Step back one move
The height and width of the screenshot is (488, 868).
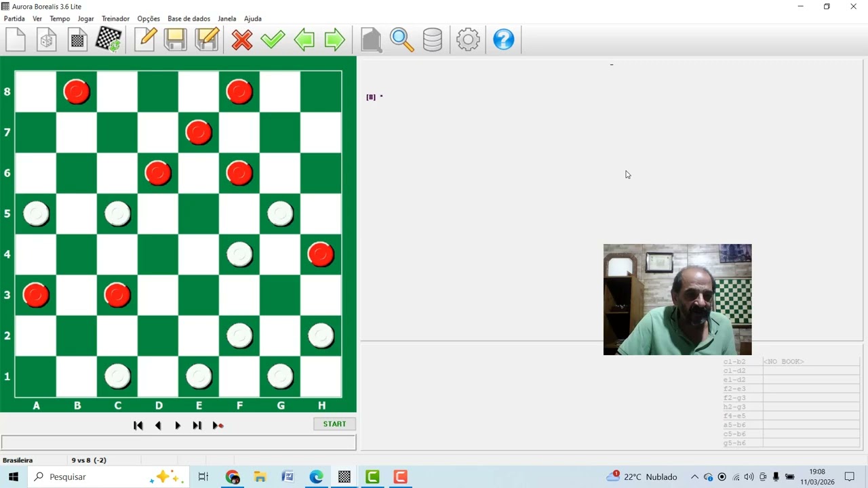tap(158, 426)
